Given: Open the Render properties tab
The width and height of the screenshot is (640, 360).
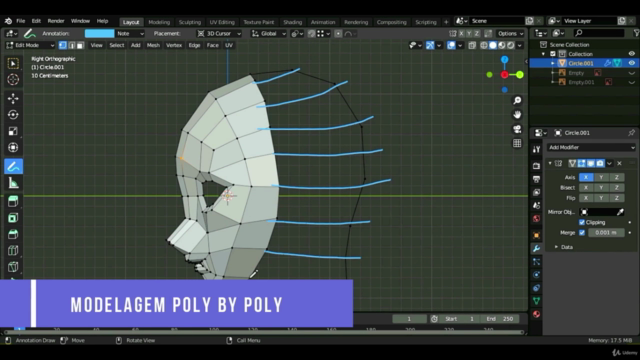Looking at the screenshot, I should click(x=536, y=166).
